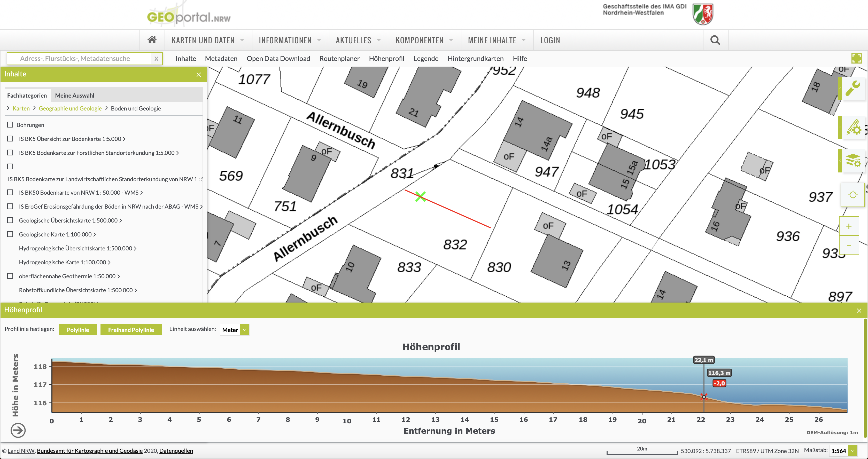The height and width of the screenshot is (459, 868).
Task: Switch to the Meine Auswahl tab
Action: [x=74, y=95]
